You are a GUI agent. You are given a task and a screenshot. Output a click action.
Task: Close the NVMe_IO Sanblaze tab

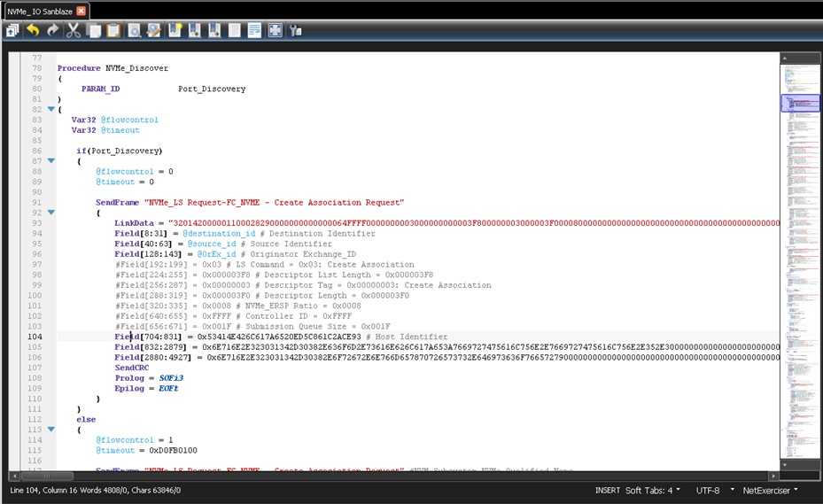(x=81, y=11)
